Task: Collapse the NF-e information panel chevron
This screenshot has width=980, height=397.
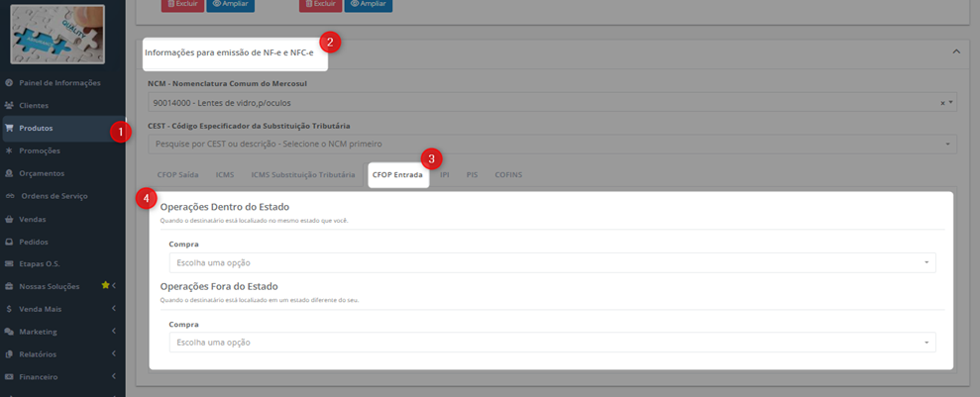Action: (x=955, y=51)
